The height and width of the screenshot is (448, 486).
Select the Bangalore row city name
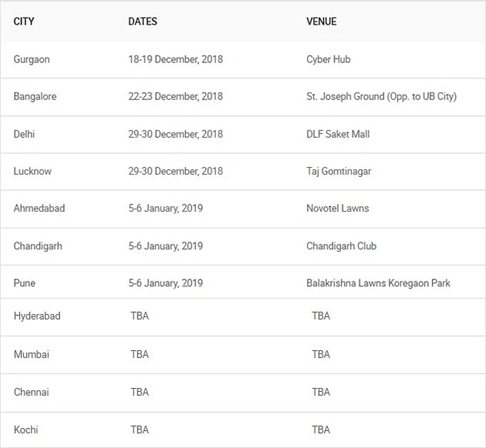coord(35,96)
